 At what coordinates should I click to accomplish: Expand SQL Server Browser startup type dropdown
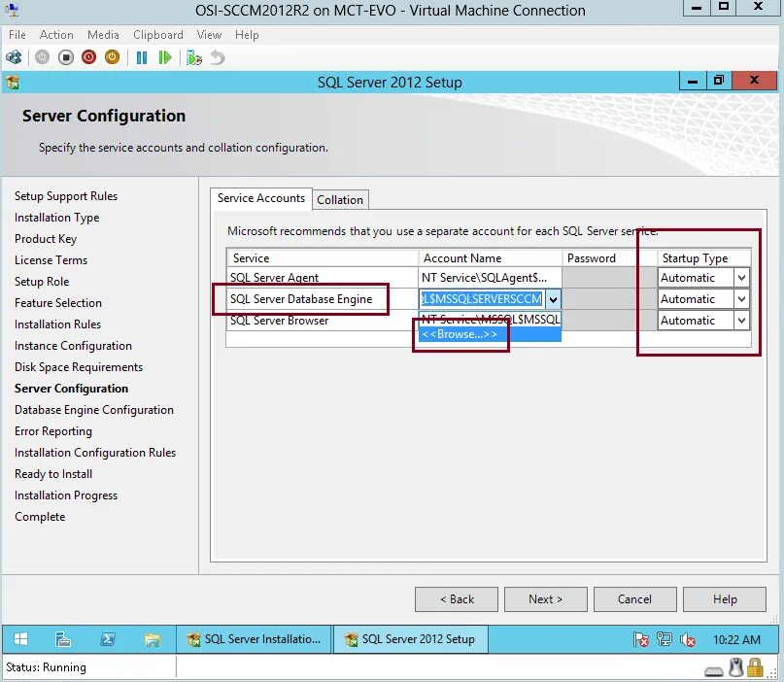741,321
